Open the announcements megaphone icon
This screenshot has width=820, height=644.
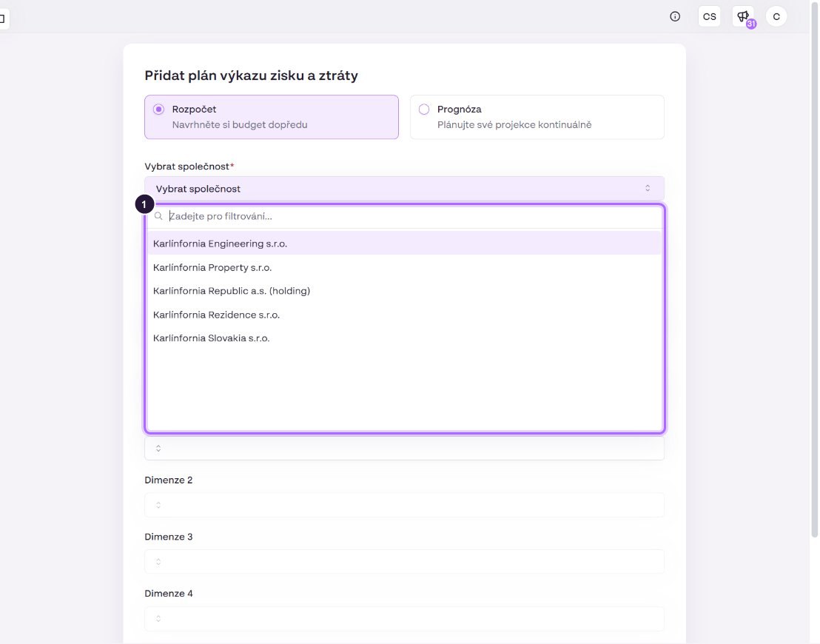pyautogui.click(x=743, y=17)
